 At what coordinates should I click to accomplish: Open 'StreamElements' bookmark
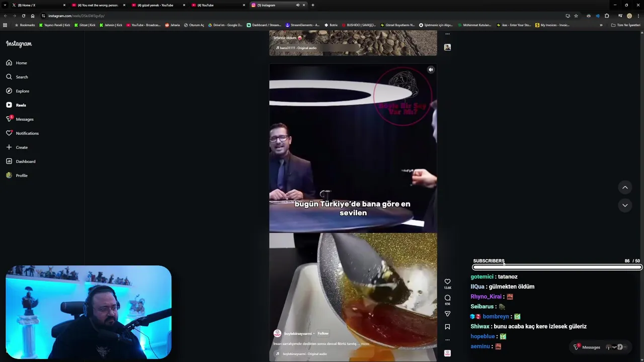pos(302,25)
